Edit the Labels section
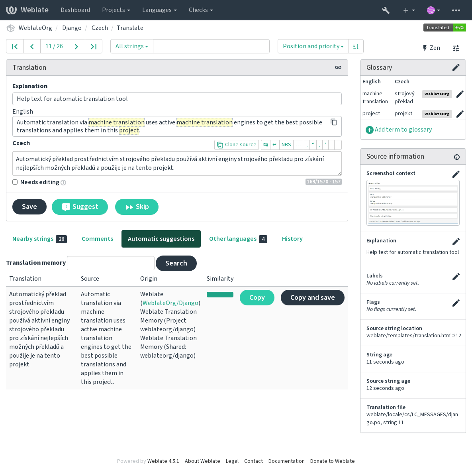Viewport: 472px width, 476px height. pyautogui.click(x=456, y=277)
